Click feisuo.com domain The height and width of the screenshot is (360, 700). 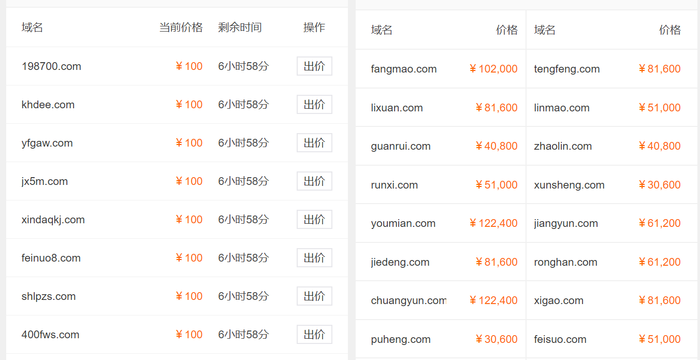tap(560, 339)
